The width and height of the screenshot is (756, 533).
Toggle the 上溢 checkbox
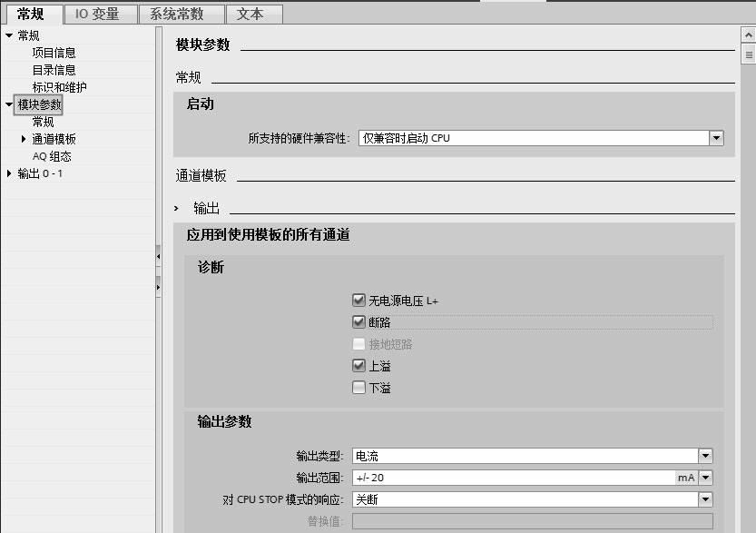358,366
